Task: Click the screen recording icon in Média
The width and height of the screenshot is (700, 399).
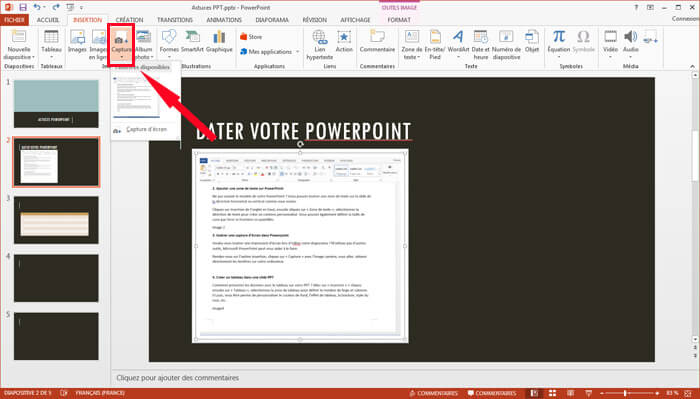Action: click(x=650, y=37)
